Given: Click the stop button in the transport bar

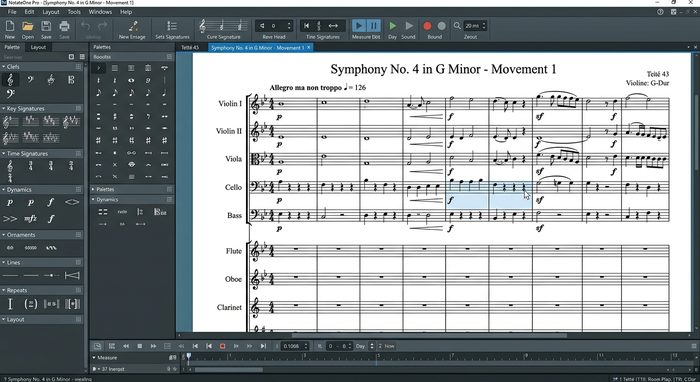Looking at the screenshot, I should tap(140, 346).
